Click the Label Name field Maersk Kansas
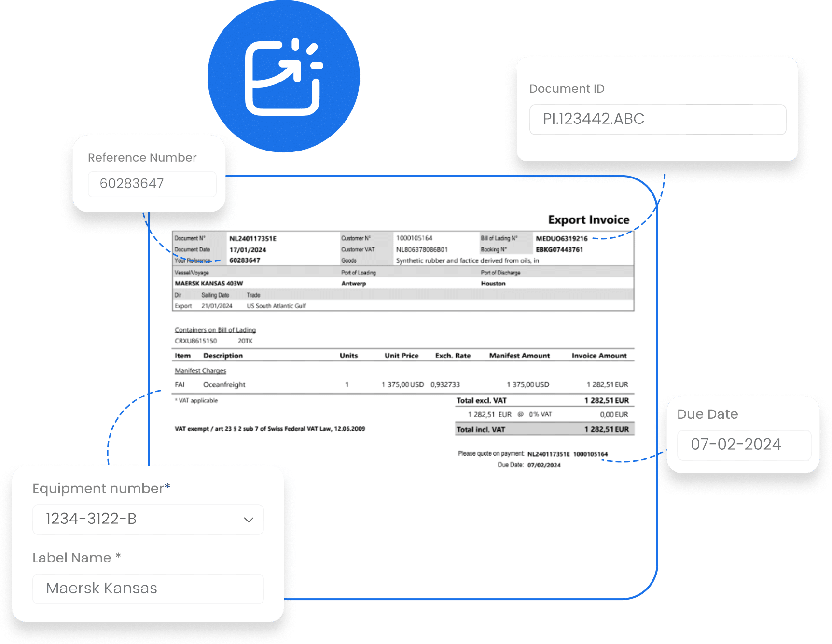The image size is (832, 644). coord(148,589)
